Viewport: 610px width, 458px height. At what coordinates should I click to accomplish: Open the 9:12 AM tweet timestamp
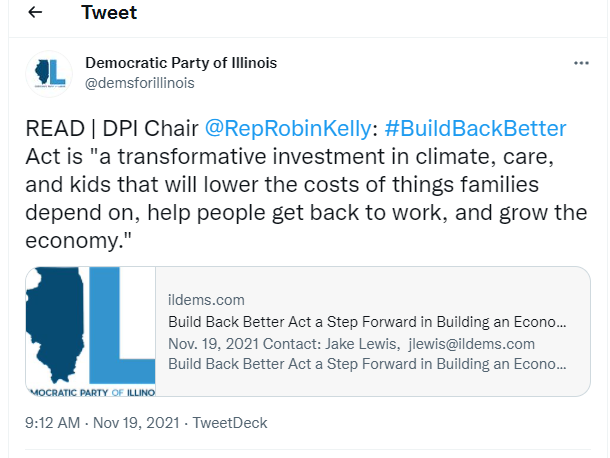[x=53, y=423]
